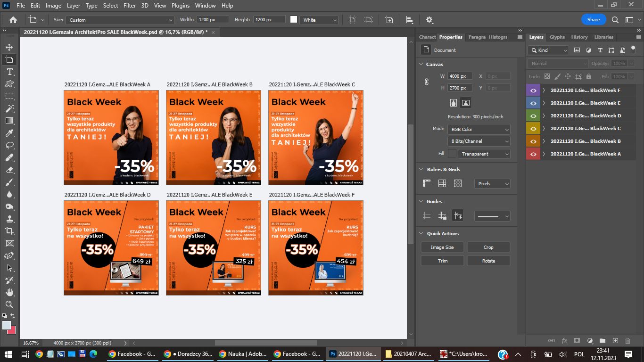The height and width of the screenshot is (362, 644).
Task: Select the Eraser tool
Action: 9,170
